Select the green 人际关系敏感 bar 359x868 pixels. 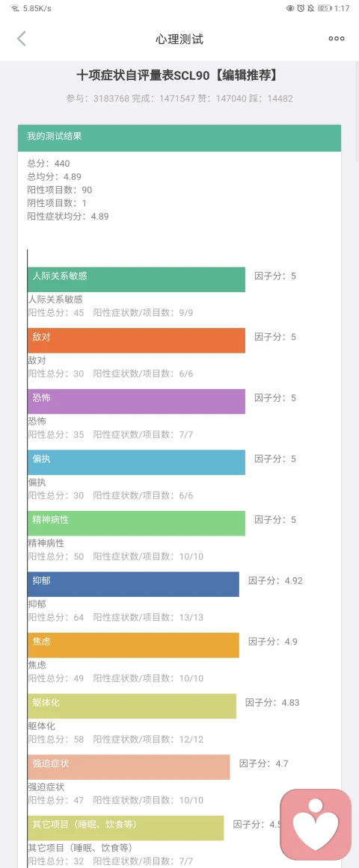pos(136,279)
